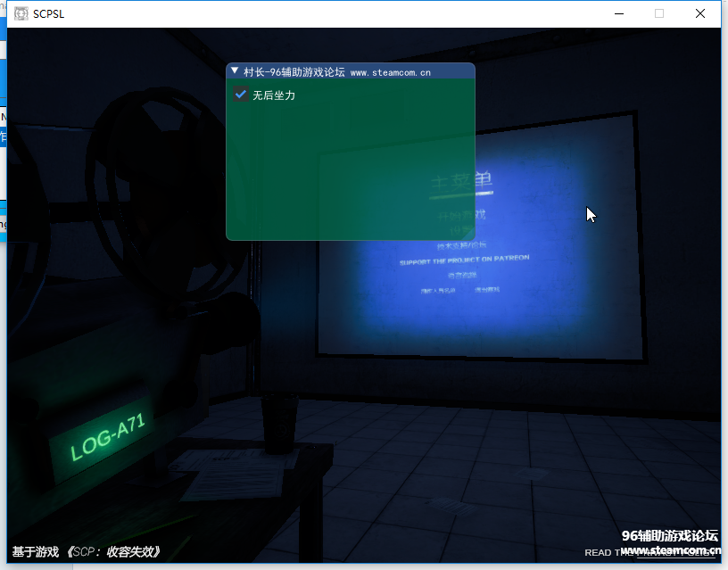The width and height of the screenshot is (728, 570).
Task: Select 开始游戏 on the projected menu
Action: [x=461, y=215]
